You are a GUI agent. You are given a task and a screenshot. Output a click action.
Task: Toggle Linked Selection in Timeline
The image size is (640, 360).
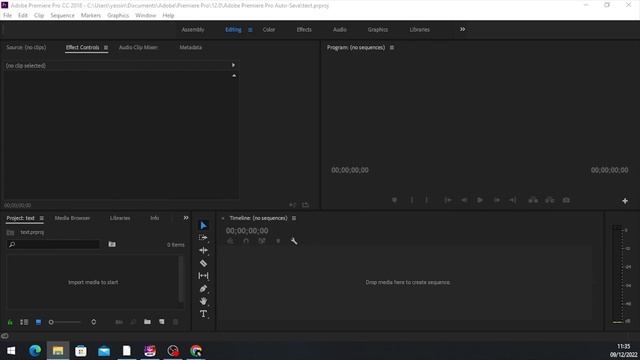click(x=262, y=241)
